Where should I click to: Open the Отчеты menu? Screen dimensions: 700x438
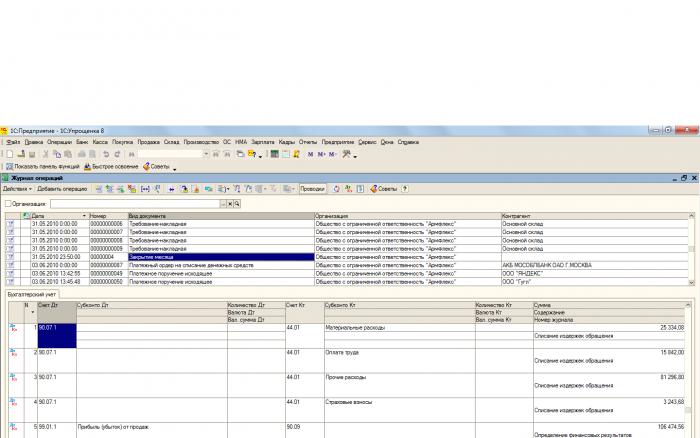pyautogui.click(x=308, y=142)
